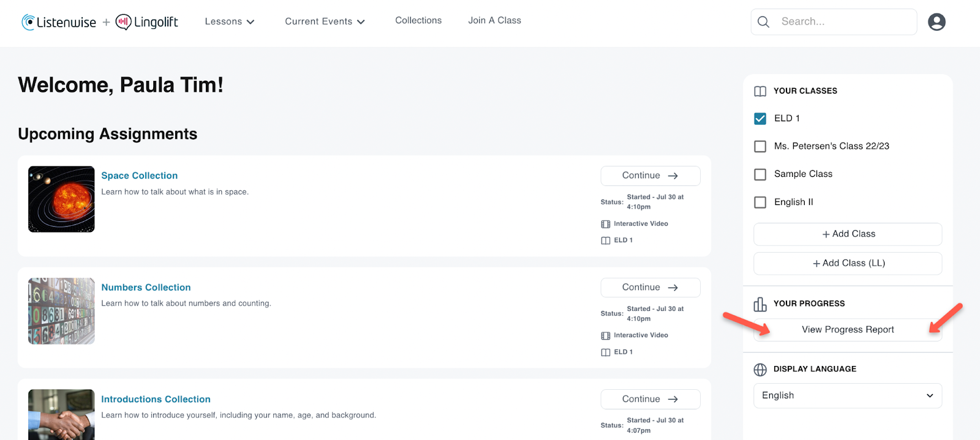Open the user profile avatar icon
The height and width of the screenshot is (440, 980).
(937, 22)
